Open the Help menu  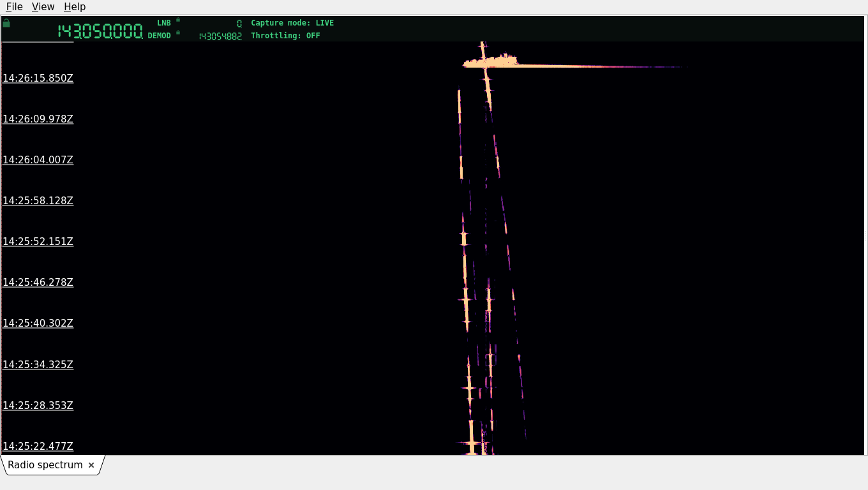click(75, 7)
